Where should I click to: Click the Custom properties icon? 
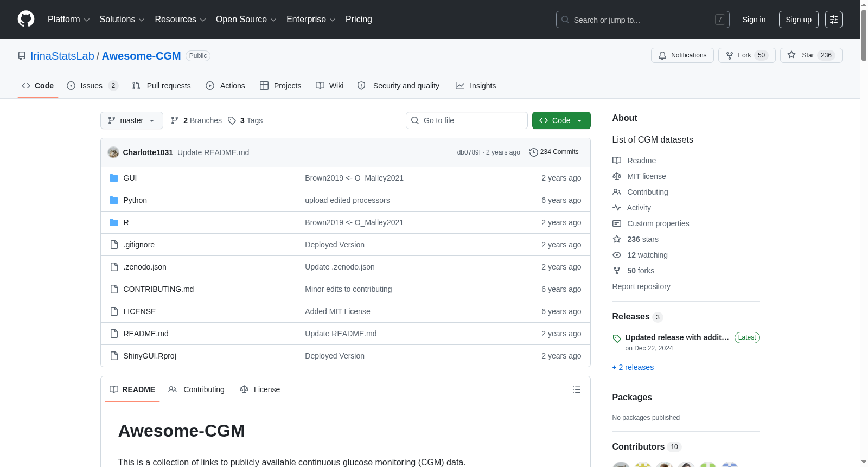(617, 223)
